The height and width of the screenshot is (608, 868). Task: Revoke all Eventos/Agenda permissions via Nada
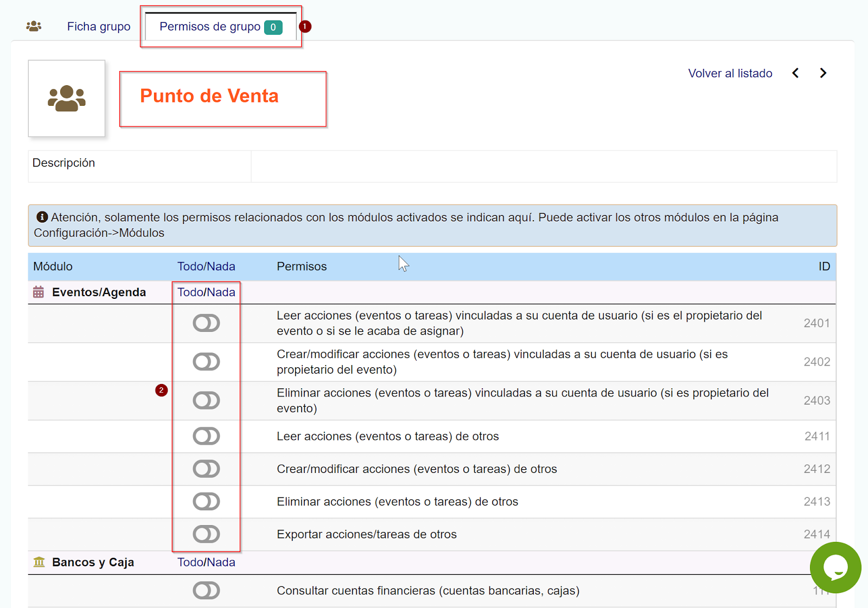[220, 292]
